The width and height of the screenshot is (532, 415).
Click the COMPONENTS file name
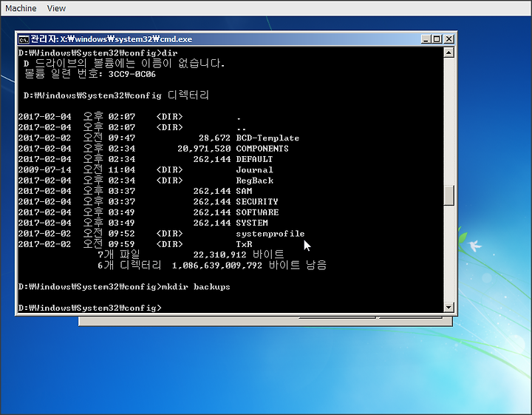point(262,149)
